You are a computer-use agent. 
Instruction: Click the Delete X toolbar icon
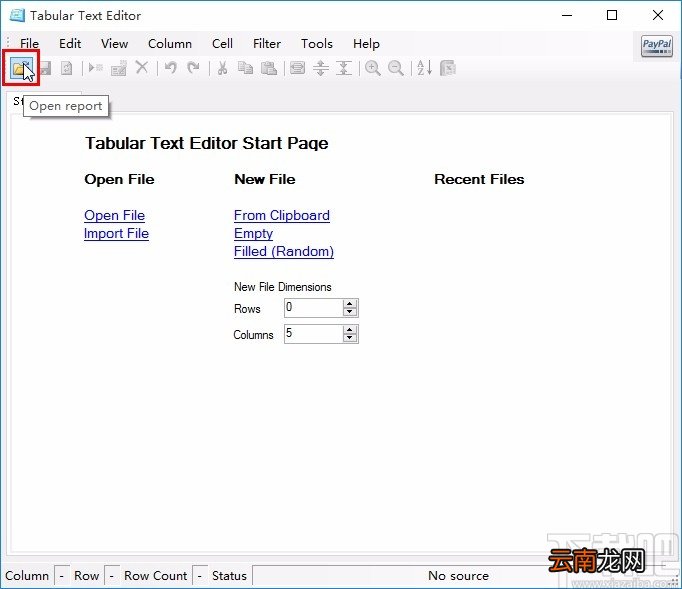142,68
